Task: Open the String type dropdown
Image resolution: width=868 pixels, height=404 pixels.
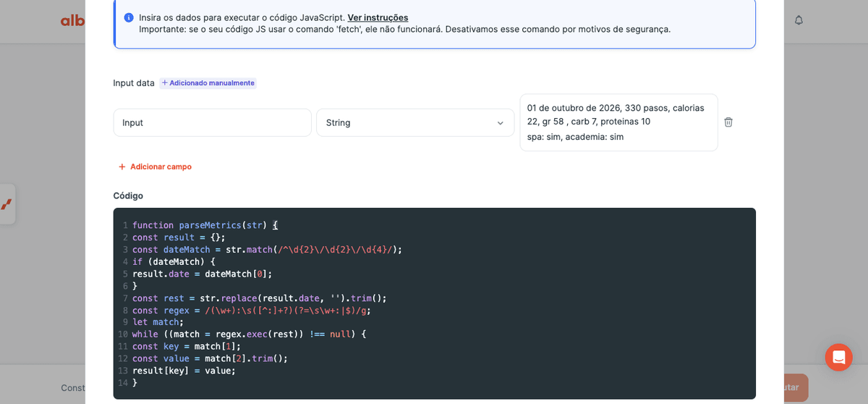Action: coord(415,122)
